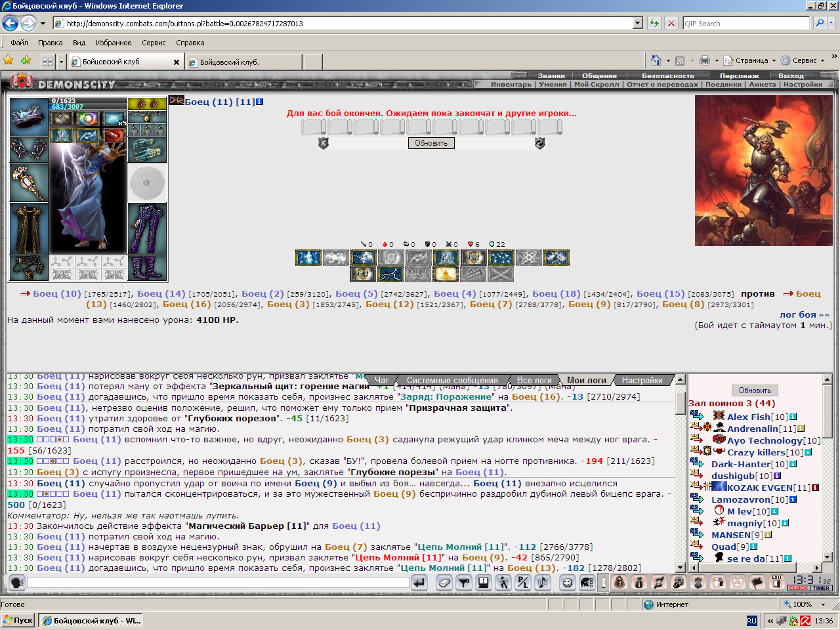Image resolution: width=840 pixels, height=630 pixels.
Task: Click the first blue spirit figure skill icon
Action: (x=308, y=257)
